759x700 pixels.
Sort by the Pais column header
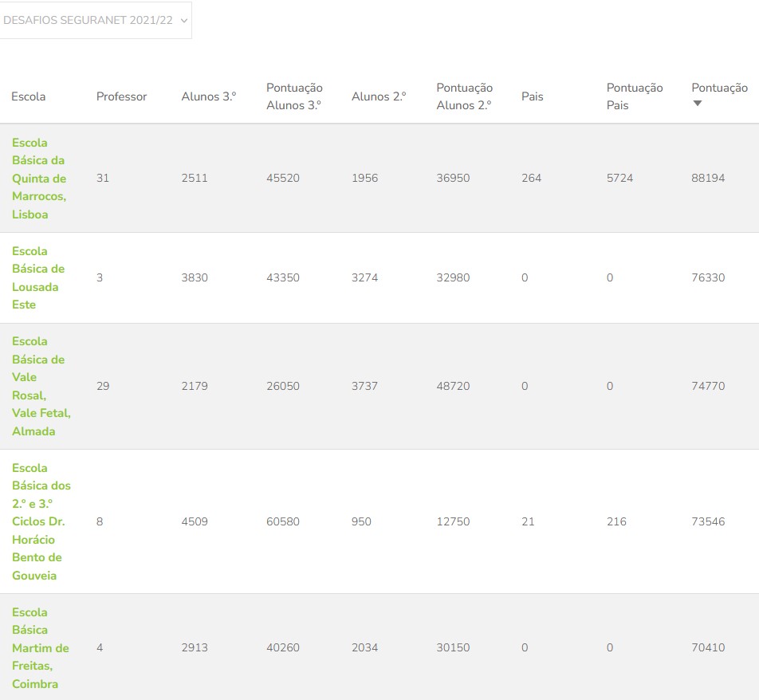[x=533, y=96]
